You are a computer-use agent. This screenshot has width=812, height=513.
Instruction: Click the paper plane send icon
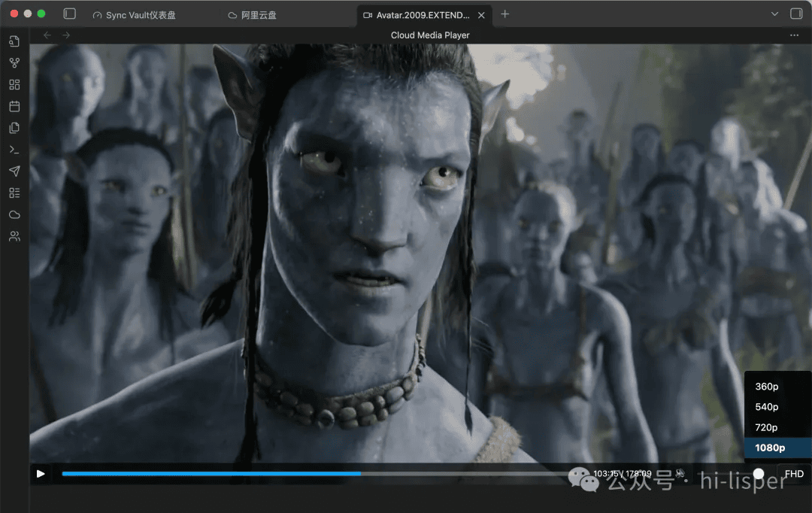coord(14,172)
